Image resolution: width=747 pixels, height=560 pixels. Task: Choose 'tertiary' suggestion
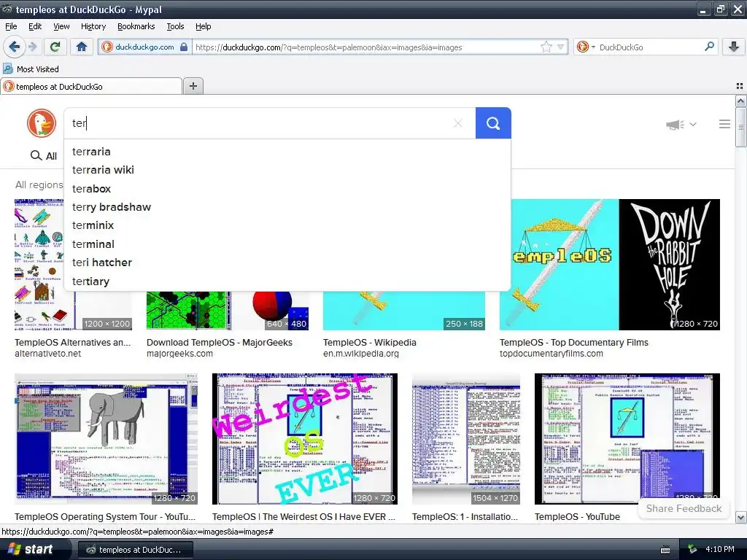(x=287, y=281)
